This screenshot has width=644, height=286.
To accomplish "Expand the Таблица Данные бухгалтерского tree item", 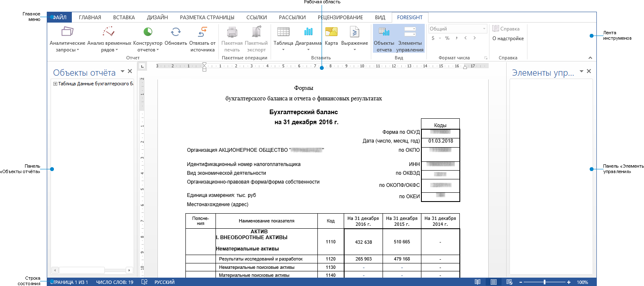I will tap(55, 84).
